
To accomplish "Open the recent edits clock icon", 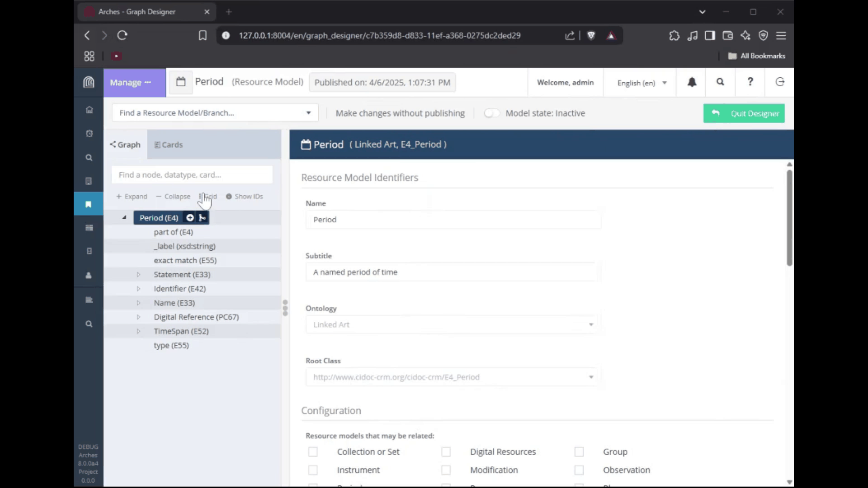I will [x=89, y=134].
